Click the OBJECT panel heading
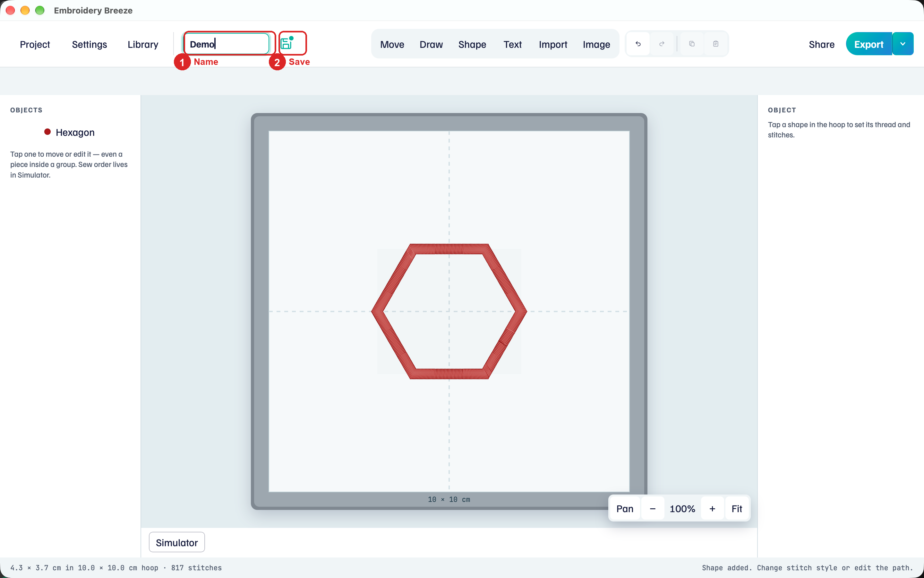 (782, 110)
